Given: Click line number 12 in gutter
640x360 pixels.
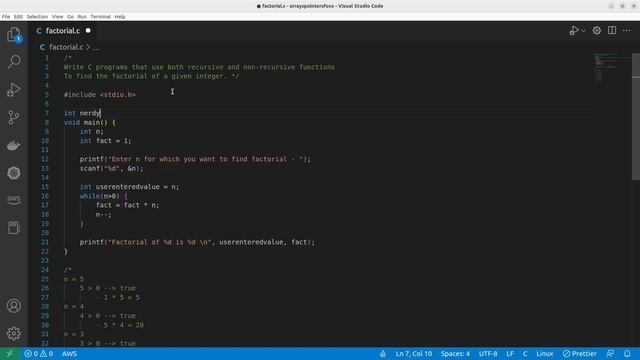Looking at the screenshot, I should pos(45,159).
